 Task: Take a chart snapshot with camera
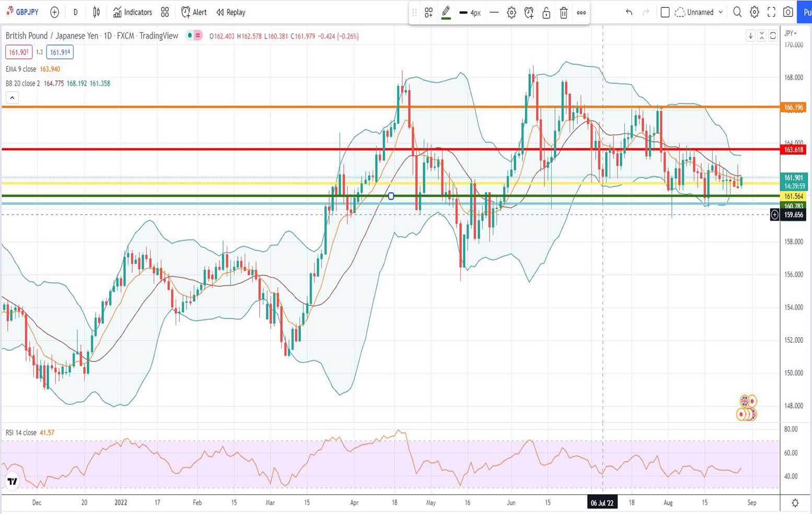point(788,12)
